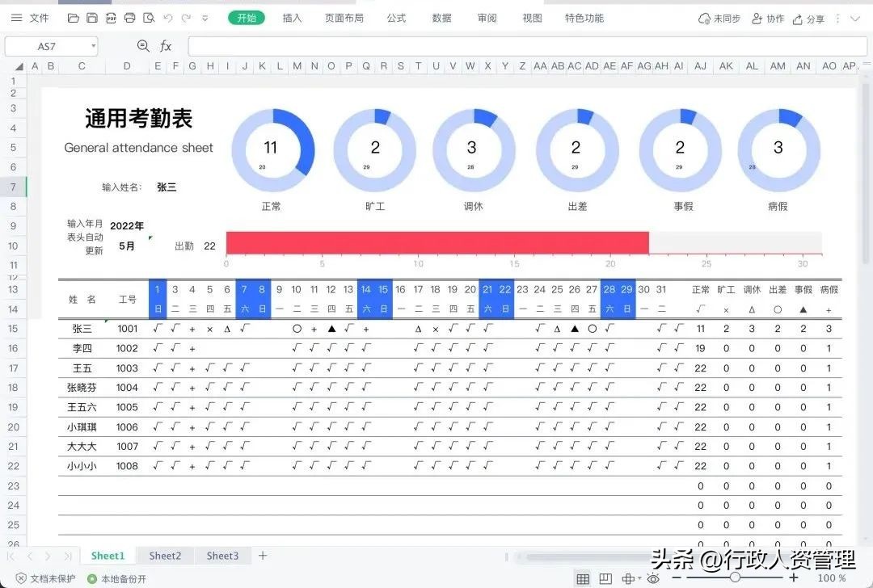Print the attendance sheet
873x588 pixels.
[x=129, y=18]
